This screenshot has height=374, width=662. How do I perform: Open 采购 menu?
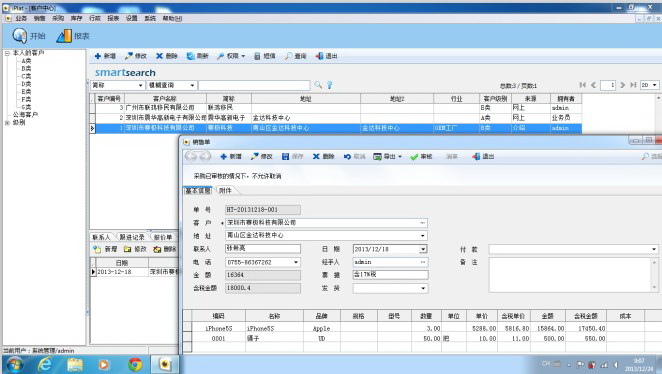pos(58,18)
